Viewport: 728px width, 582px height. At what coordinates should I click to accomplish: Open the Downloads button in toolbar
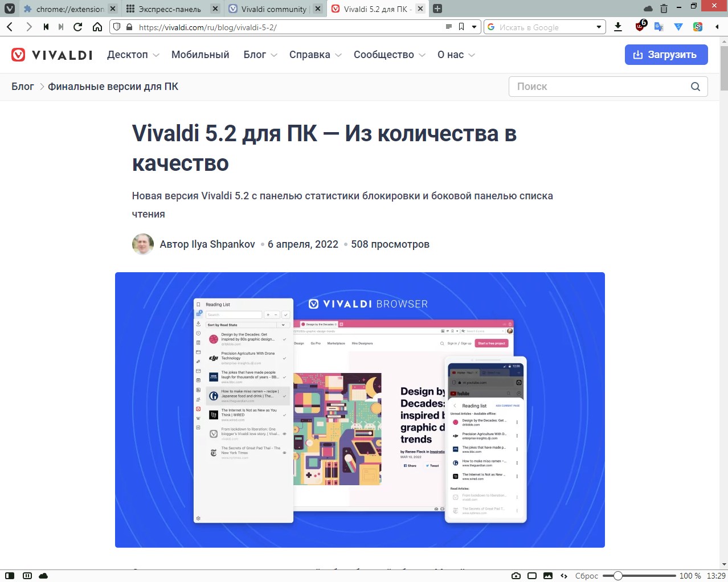coord(618,27)
